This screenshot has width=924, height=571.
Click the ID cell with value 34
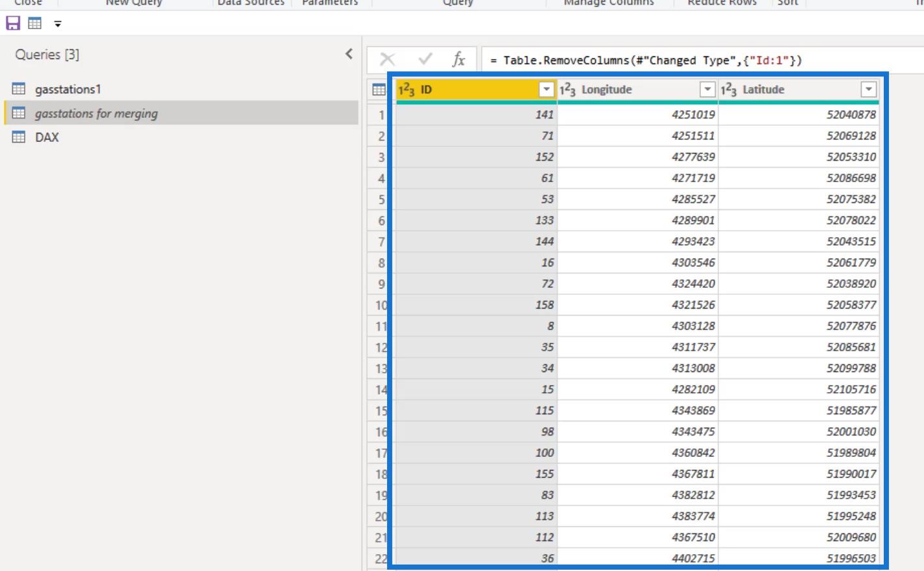pyautogui.click(x=477, y=368)
